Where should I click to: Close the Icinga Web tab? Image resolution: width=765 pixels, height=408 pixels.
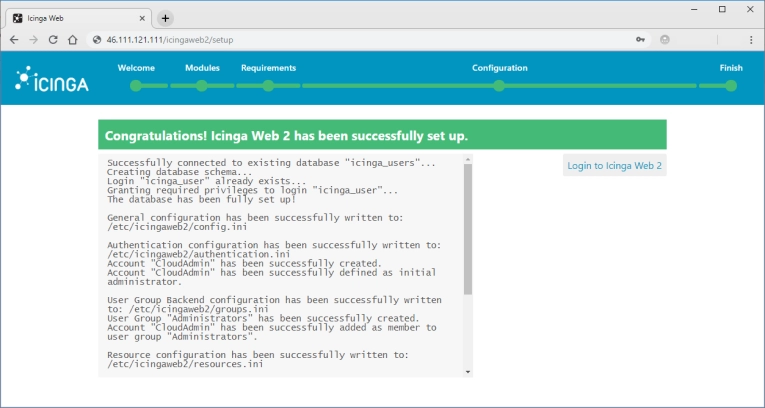(x=142, y=19)
